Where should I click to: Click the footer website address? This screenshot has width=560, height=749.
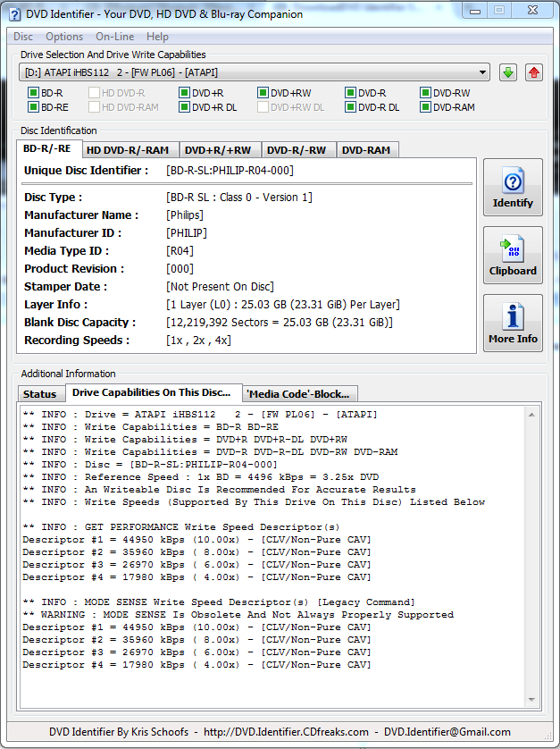click(x=286, y=732)
